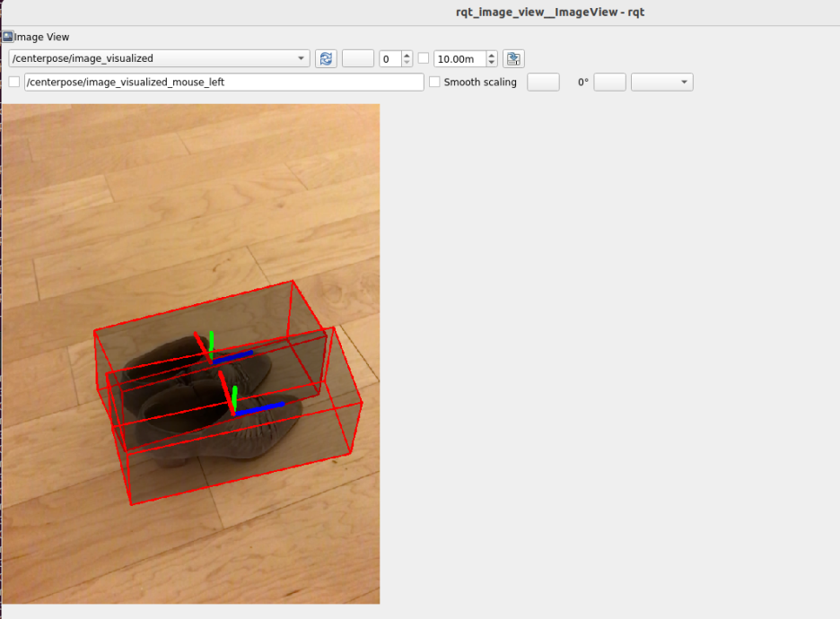Click the blank button right of 0° label

609,82
